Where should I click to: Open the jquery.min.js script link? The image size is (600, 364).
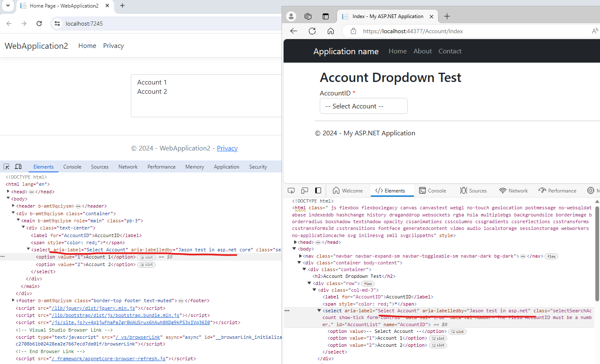[x=93, y=308]
